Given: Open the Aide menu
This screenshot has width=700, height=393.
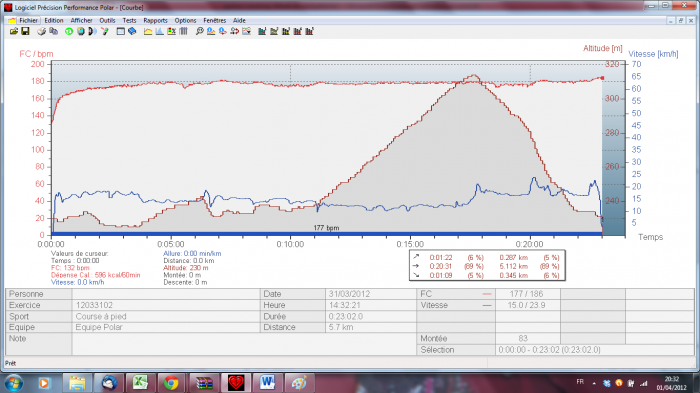Looking at the screenshot, I should [x=239, y=21].
